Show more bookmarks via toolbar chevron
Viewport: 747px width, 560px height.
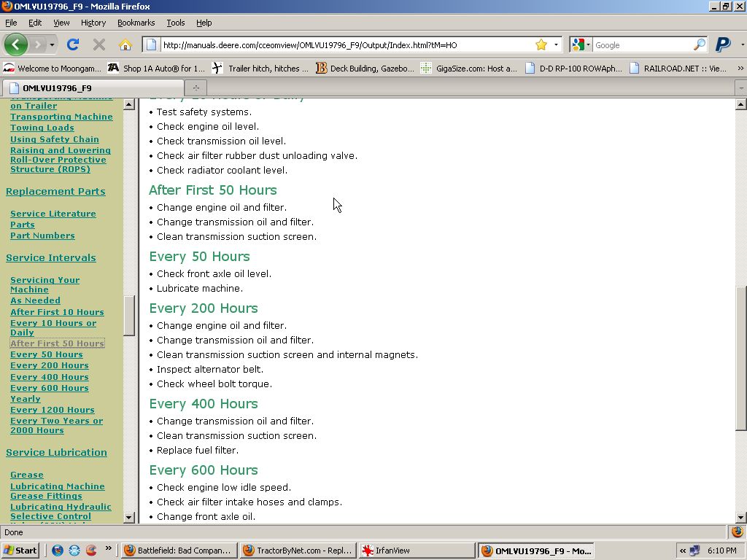tap(740, 69)
